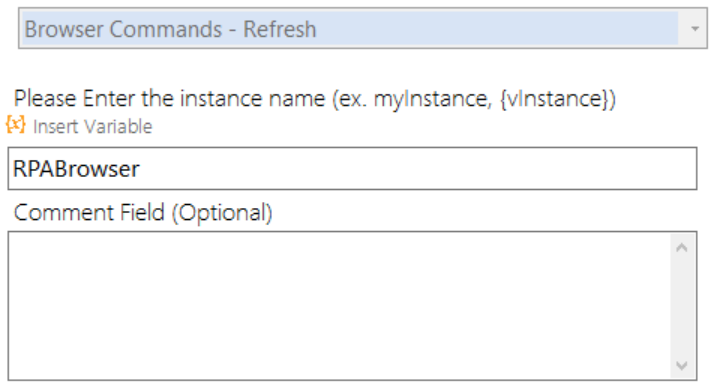Click the {x} curly brace variable icon
This screenshot has height=392, width=714.
coord(15,124)
